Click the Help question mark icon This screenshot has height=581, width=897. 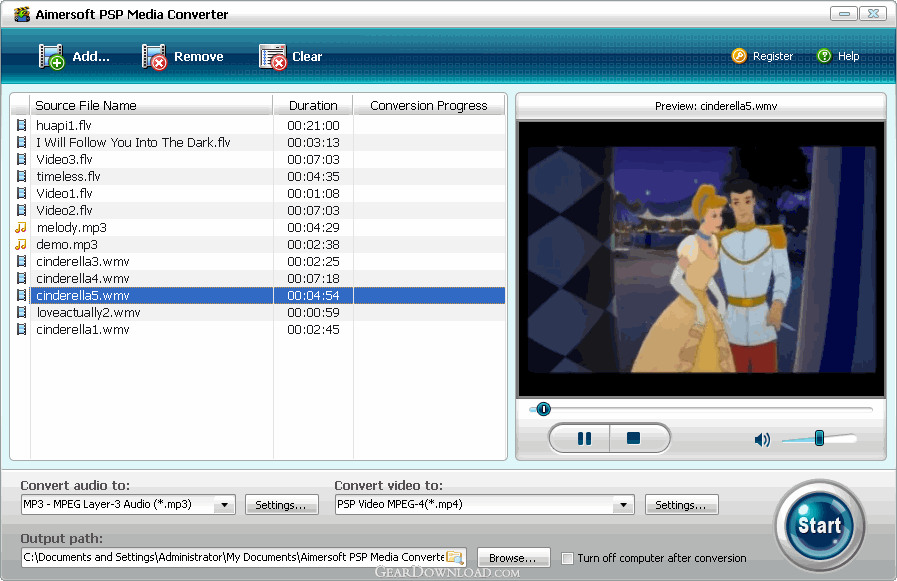[824, 56]
